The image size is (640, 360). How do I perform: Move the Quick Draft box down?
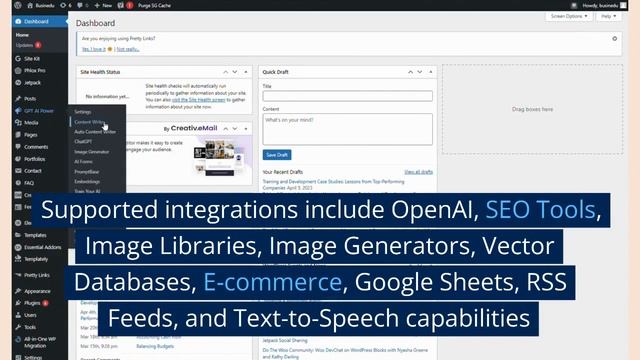tap(420, 72)
